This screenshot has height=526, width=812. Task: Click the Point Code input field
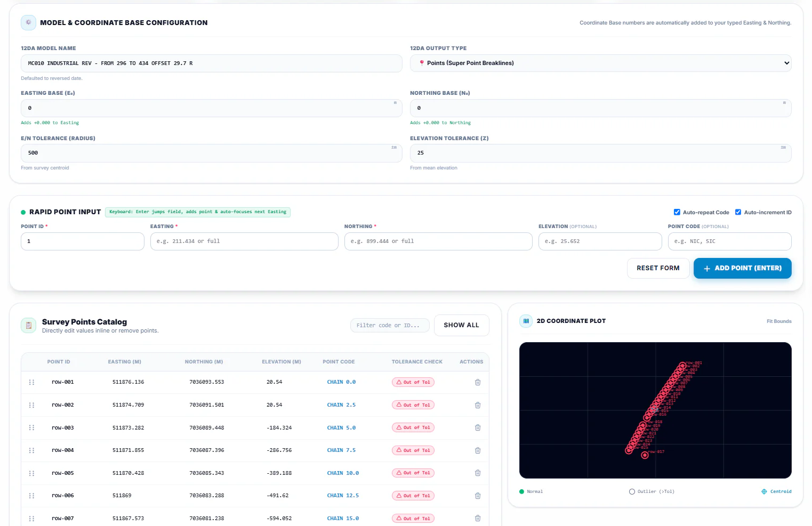pos(730,241)
